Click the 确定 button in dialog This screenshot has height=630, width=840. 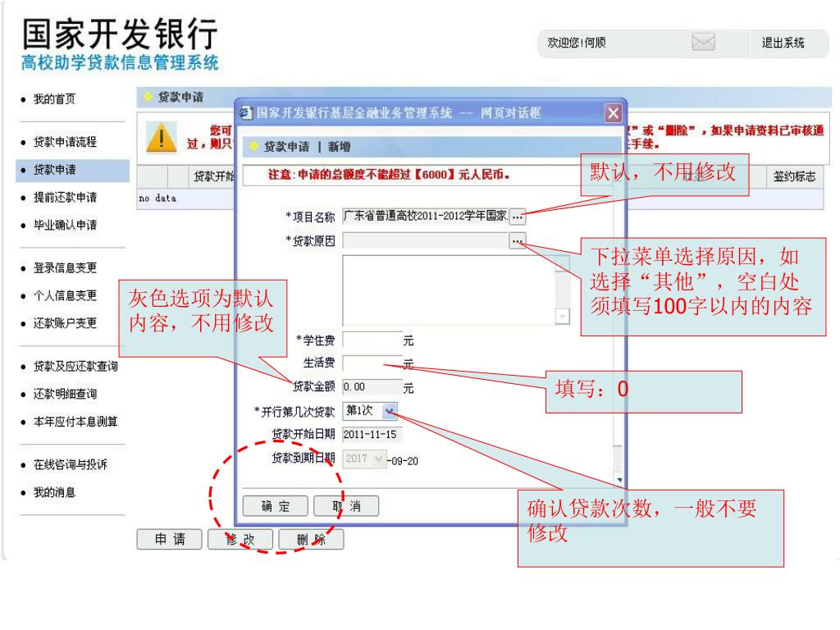tap(276, 506)
